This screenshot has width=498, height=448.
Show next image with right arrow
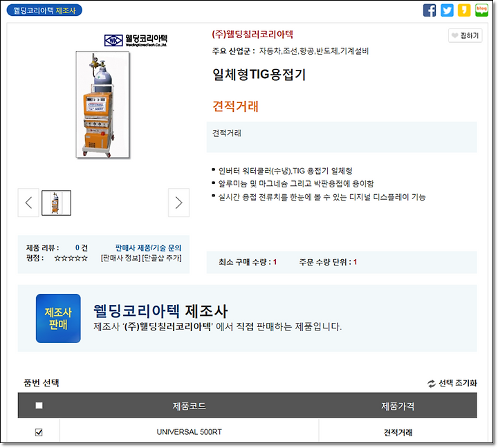179,203
